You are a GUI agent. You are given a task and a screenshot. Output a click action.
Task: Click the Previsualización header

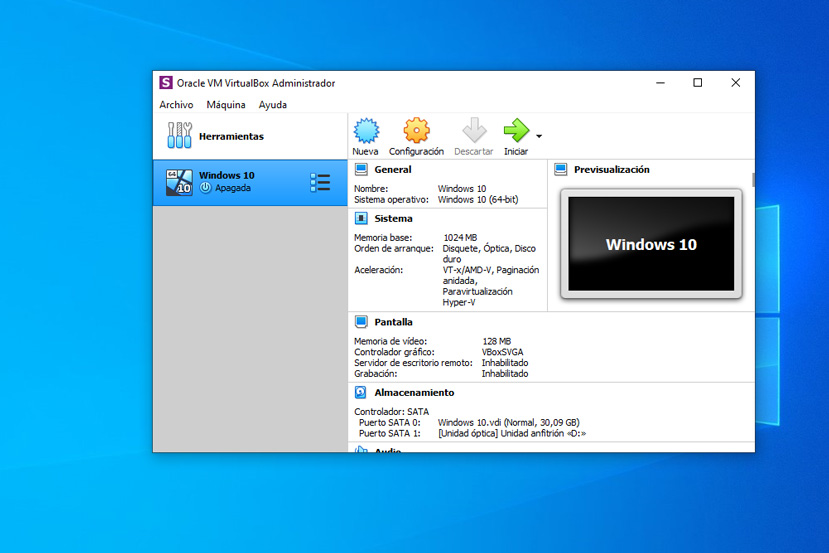point(611,170)
